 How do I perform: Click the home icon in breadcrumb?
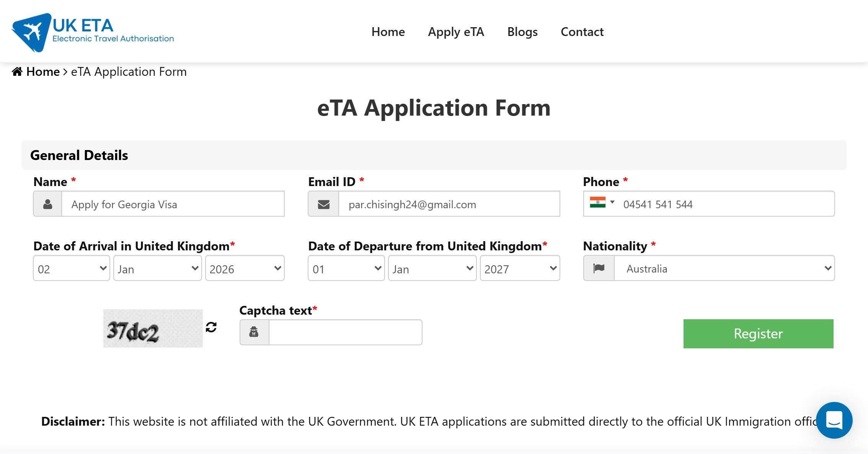coord(17,72)
